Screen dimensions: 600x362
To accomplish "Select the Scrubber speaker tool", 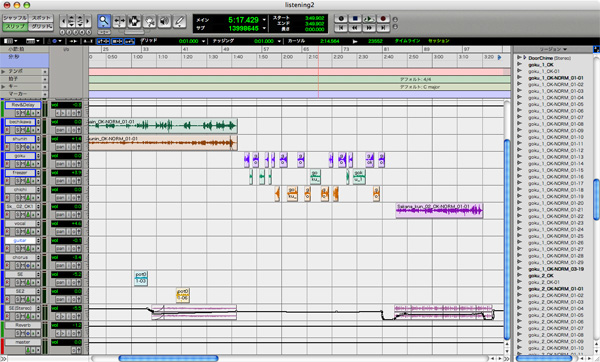I will coord(165,21).
